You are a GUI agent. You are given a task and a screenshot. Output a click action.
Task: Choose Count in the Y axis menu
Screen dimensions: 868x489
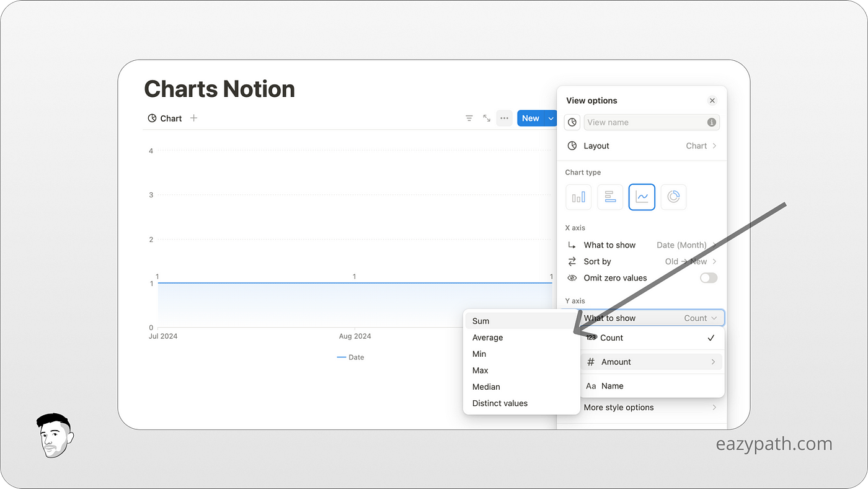click(652, 338)
